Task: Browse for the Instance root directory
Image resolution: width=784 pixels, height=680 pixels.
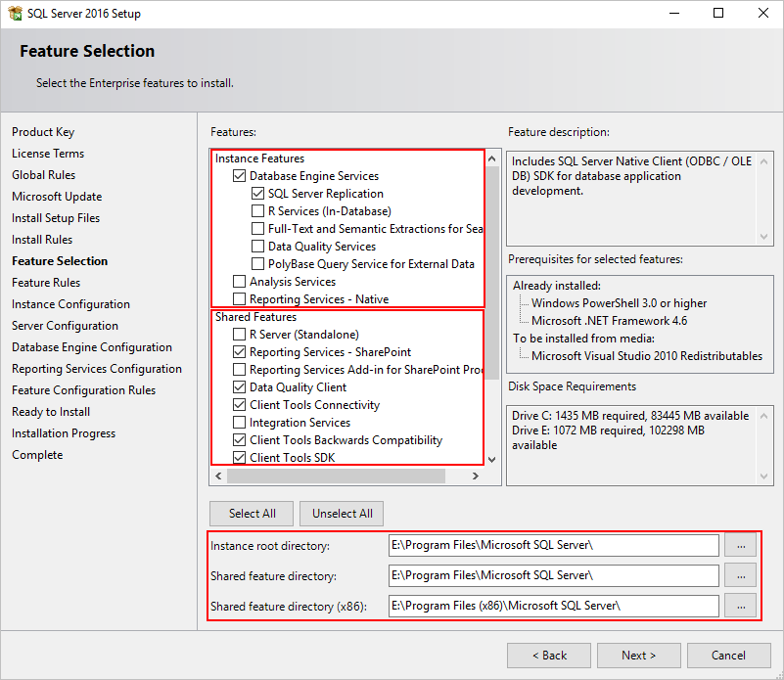Action: (x=741, y=546)
